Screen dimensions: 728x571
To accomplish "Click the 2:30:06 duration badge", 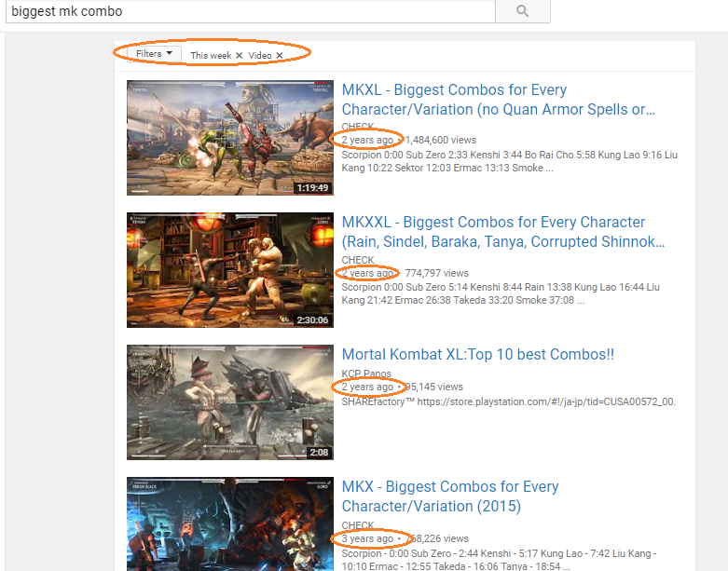I will point(312,320).
